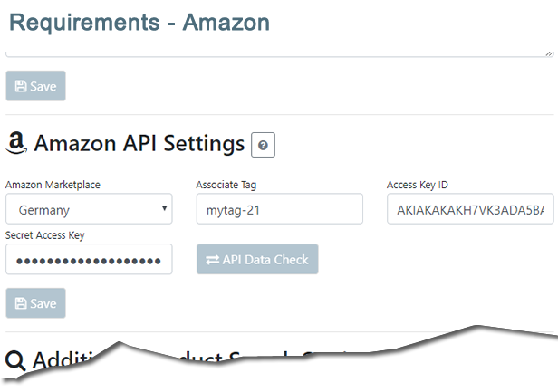
Task: Save API settings with the Save button below Secret Access Key
Action: coord(35,303)
